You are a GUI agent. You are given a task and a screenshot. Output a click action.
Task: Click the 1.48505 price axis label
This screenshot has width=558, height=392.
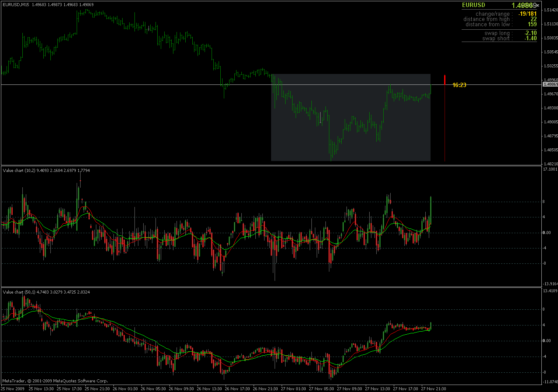[x=550, y=150]
